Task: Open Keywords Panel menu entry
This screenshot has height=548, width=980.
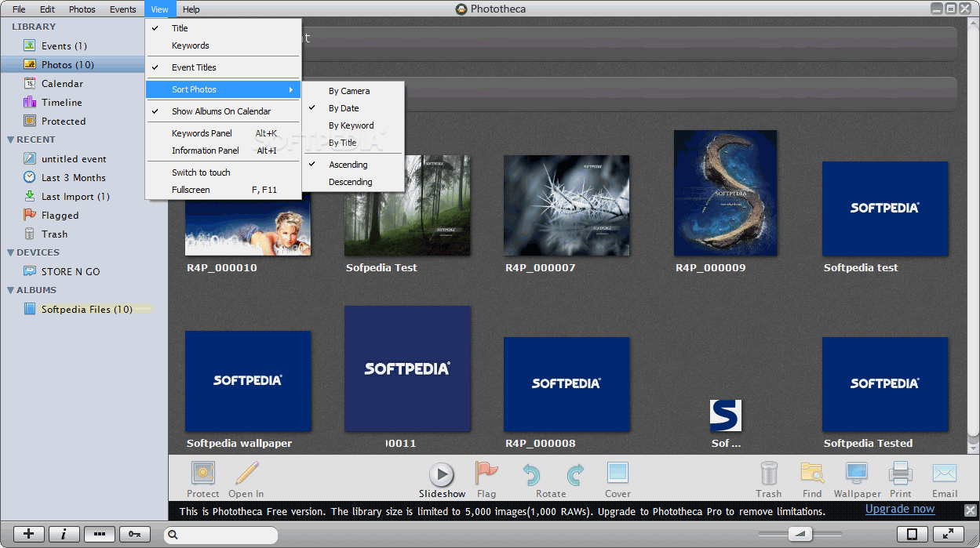Action: [223, 133]
